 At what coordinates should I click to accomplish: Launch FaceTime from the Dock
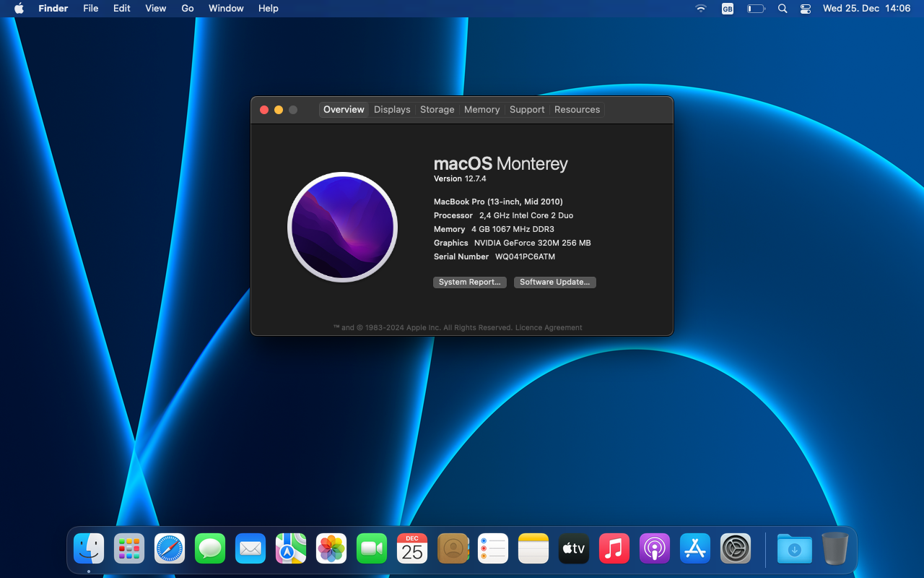[x=372, y=549]
